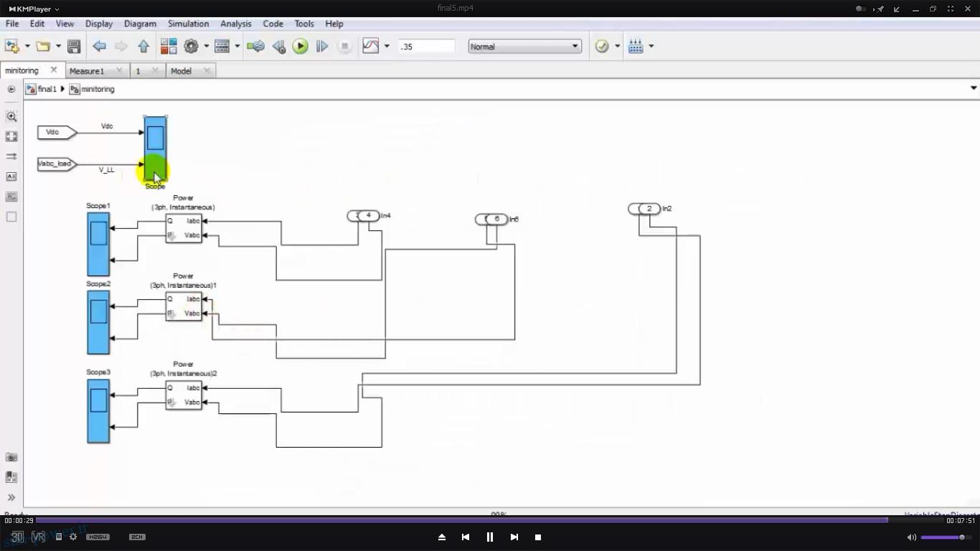The height and width of the screenshot is (551, 980).
Task: Open the Normal simulation mode dropdown
Action: [524, 47]
